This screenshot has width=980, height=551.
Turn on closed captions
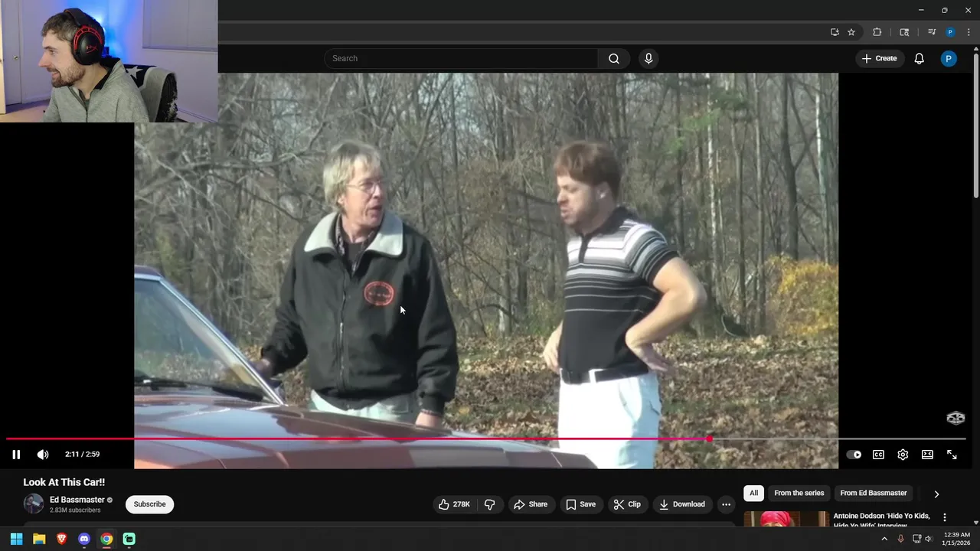(x=878, y=455)
